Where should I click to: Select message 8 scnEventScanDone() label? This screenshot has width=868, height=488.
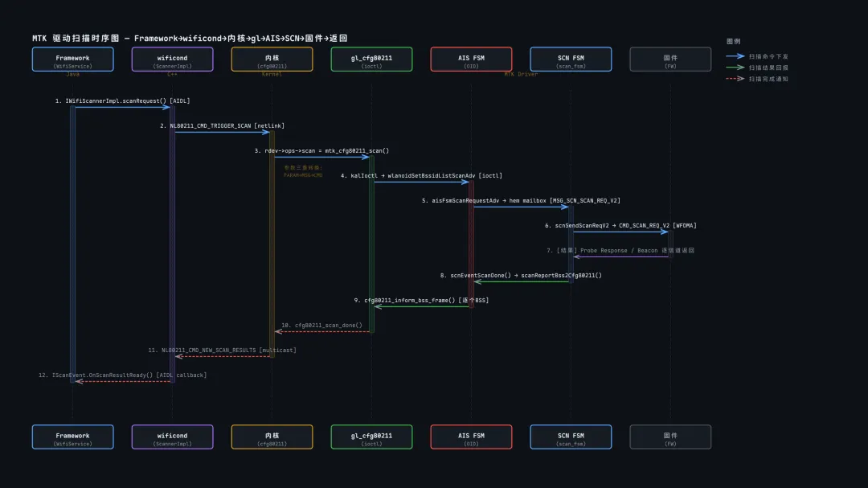pyautogui.click(x=521, y=275)
